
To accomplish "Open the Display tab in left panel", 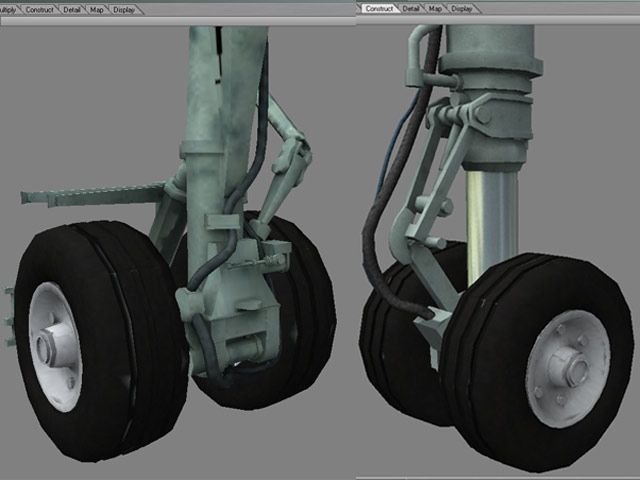I will (x=125, y=9).
